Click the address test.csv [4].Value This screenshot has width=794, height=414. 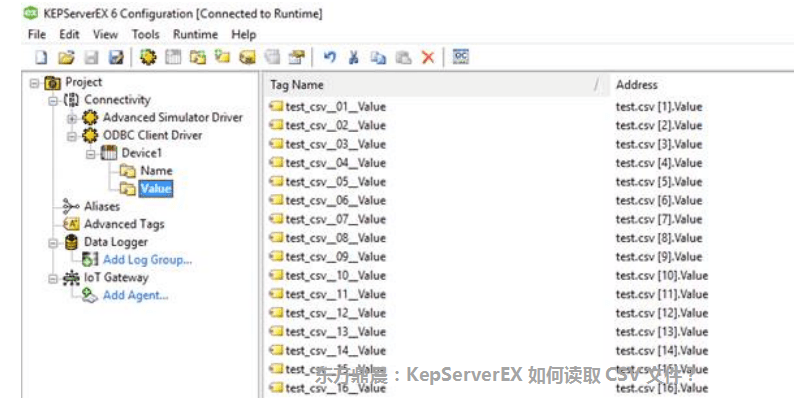pos(659,163)
